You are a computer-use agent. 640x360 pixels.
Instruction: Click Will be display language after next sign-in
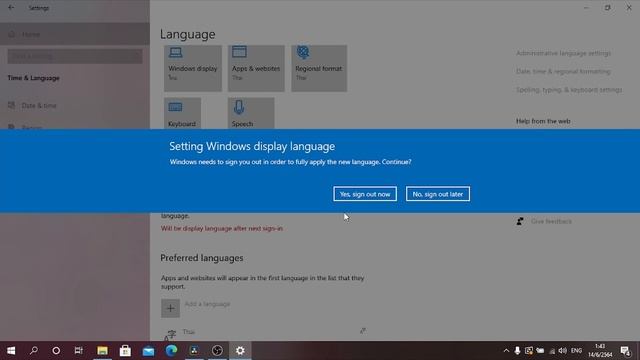(222, 228)
